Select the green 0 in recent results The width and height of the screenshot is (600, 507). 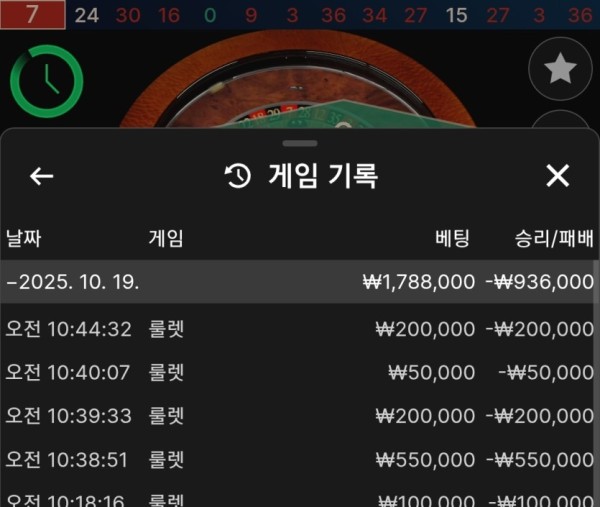click(x=210, y=16)
